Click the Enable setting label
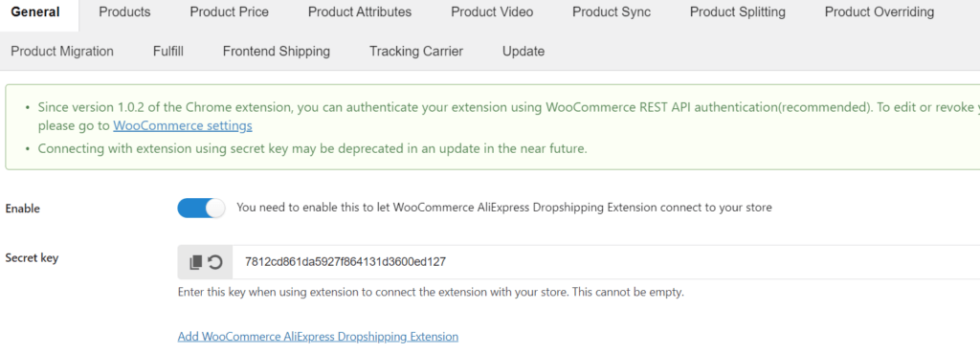The image size is (980, 353). 23,209
